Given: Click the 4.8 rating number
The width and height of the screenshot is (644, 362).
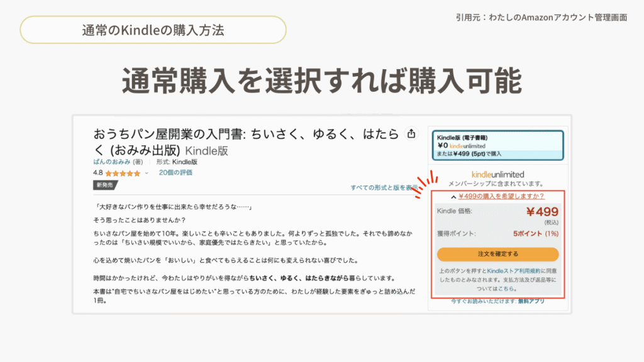Looking at the screenshot, I should pyautogui.click(x=97, y=173).
